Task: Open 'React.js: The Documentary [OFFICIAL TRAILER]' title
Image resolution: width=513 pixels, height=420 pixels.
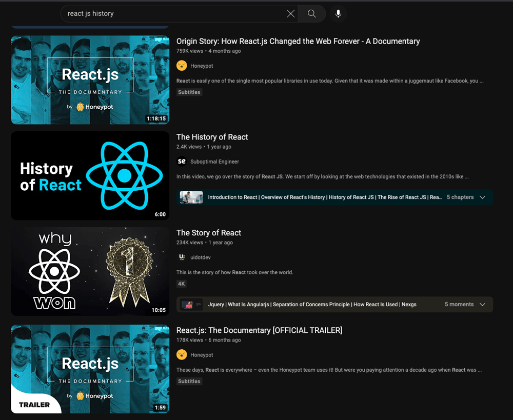Action: click(x=259, y=330)
